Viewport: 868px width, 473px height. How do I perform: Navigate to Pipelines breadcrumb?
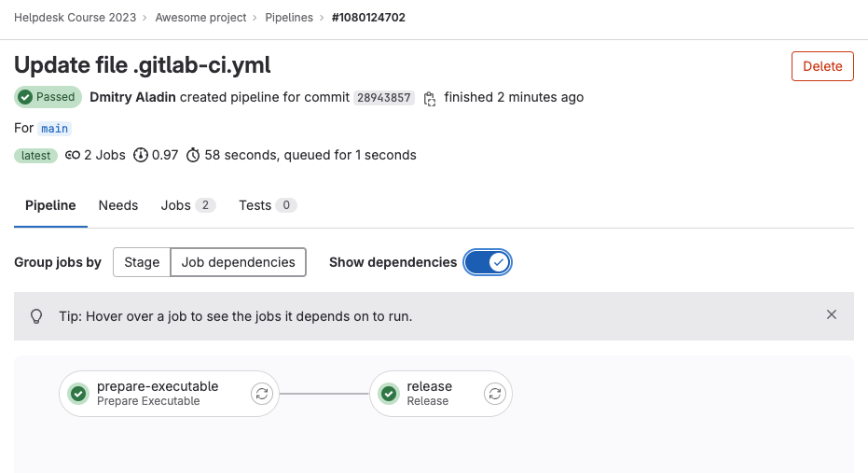[289, 18]
